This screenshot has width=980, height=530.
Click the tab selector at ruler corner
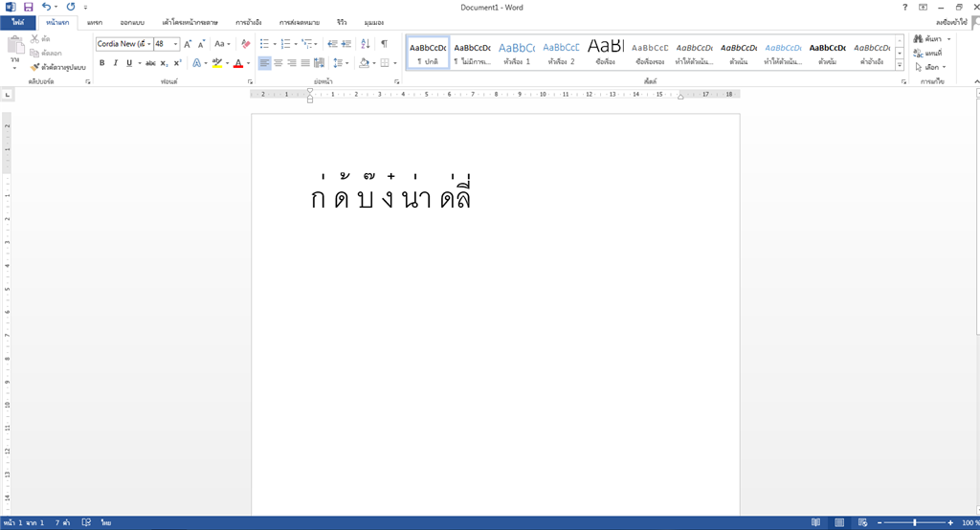point(7,95)
